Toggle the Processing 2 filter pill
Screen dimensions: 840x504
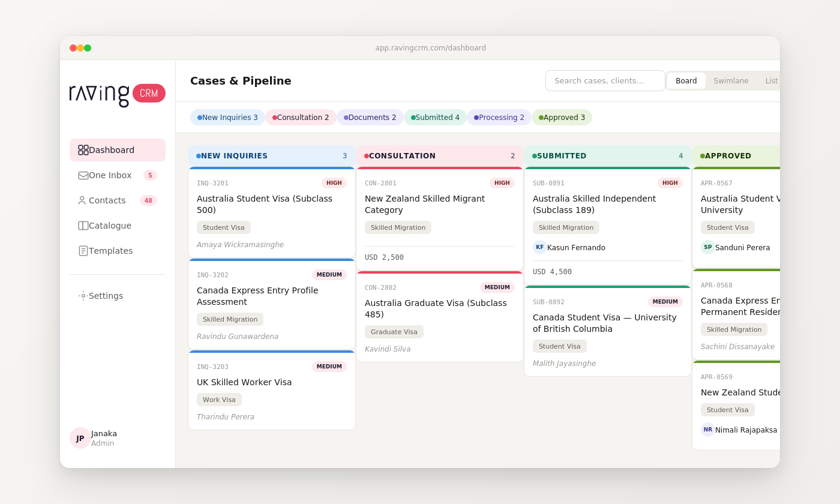click(499, 118)
